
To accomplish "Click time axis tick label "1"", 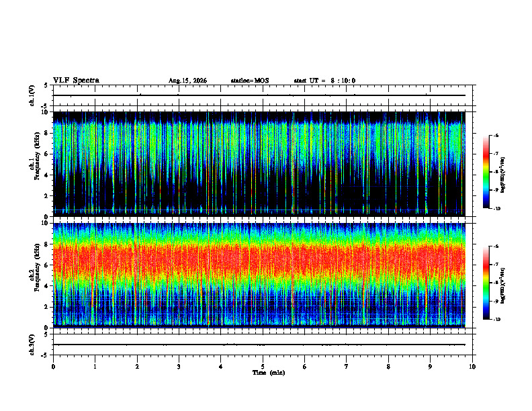I will click(x=95, y=367).
